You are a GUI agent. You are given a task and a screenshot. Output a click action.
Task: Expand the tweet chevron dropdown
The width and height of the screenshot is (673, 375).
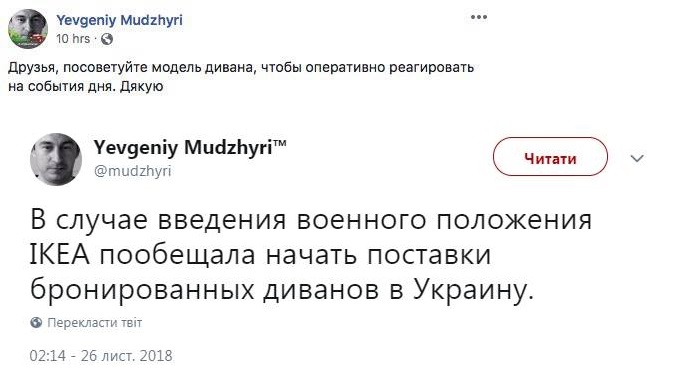coord(637,158)
